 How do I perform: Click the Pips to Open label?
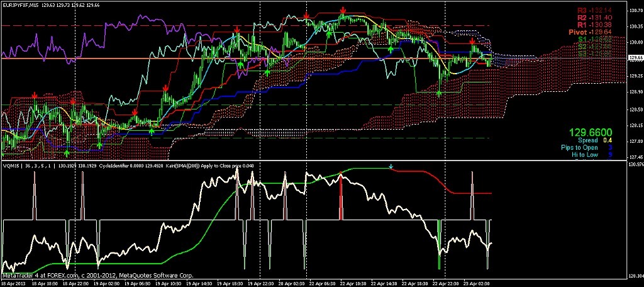pos(579,147)
